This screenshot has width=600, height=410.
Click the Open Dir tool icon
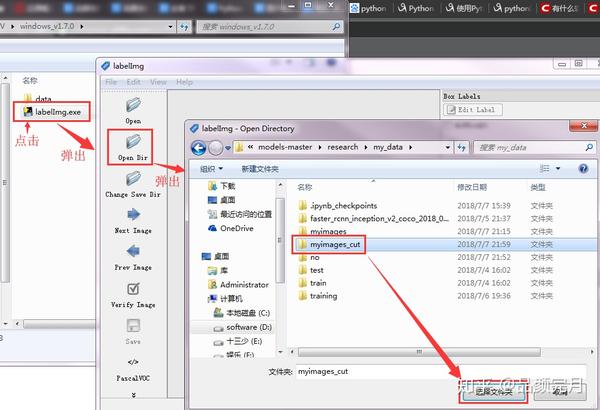tap(133, 142)
